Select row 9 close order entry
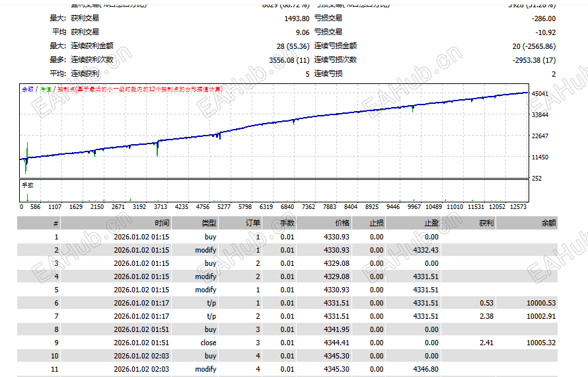 287,343
